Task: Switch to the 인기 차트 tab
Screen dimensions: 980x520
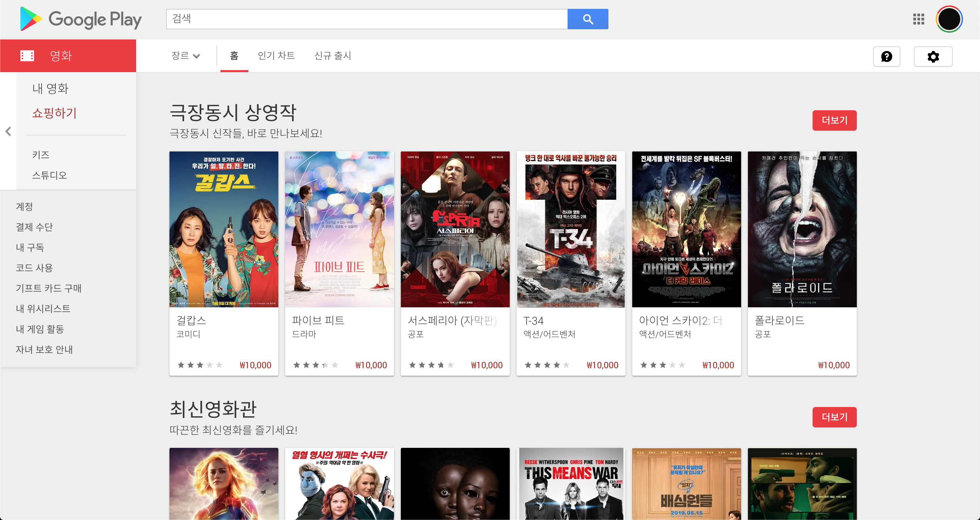Action: [276, 56]
